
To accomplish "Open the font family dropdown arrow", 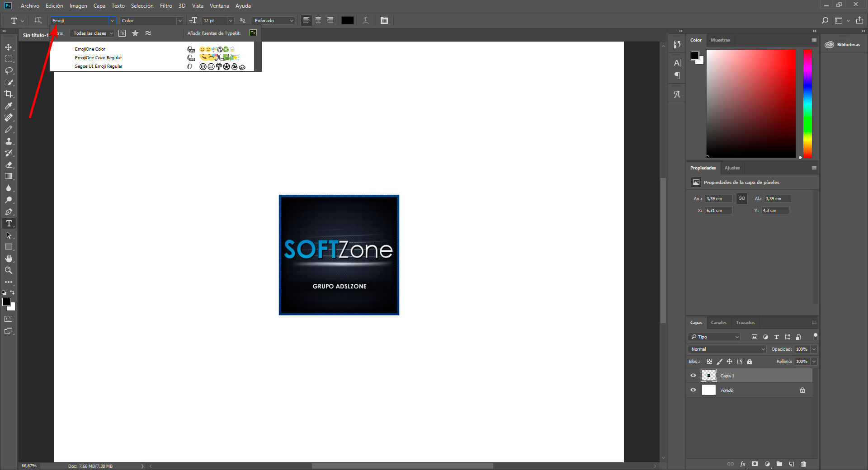I will coord(112,20).
